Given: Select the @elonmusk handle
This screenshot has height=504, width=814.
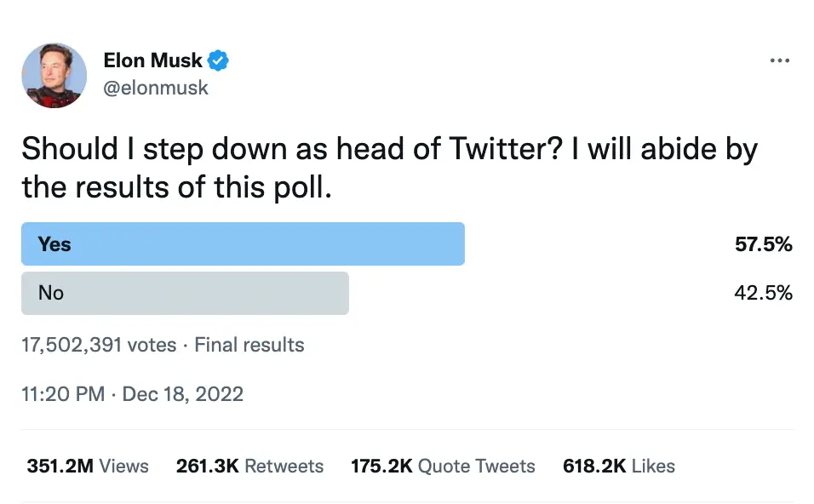Looking at the screenshot, I should pyautogui.click(x=155, y=87).
